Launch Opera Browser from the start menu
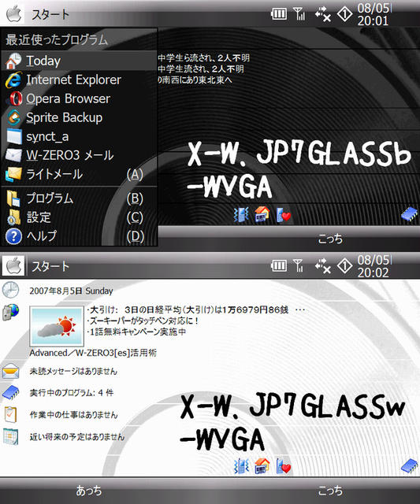This screenshot has height=504, width=420. pos(79,98)
